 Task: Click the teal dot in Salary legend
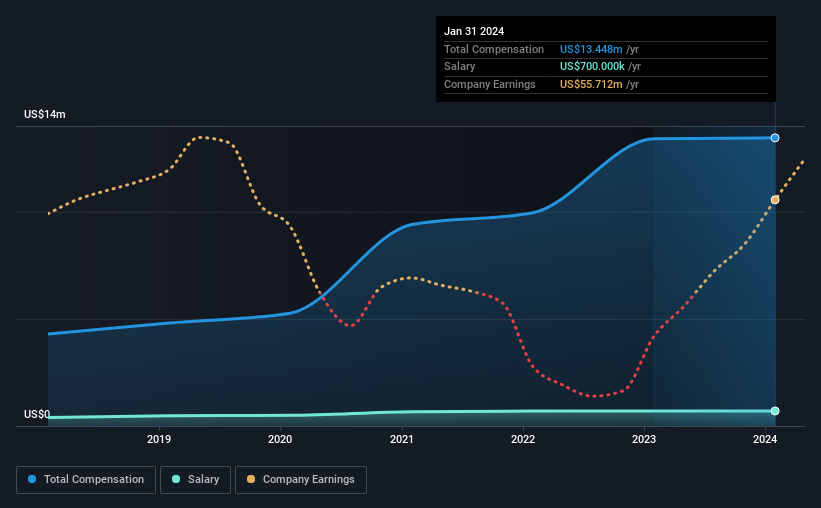[x=176, y=479]
